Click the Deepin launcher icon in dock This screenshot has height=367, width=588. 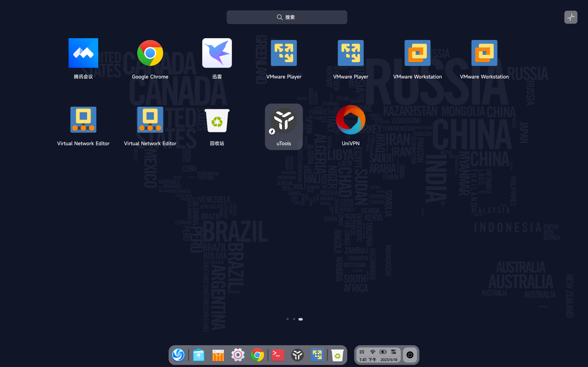[x=178, y=355]
